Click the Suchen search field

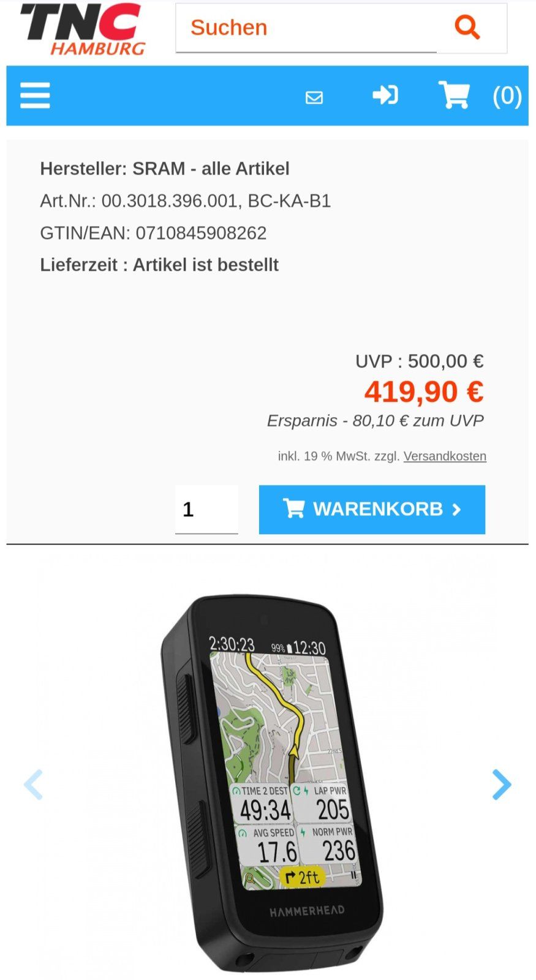point(306,28)
